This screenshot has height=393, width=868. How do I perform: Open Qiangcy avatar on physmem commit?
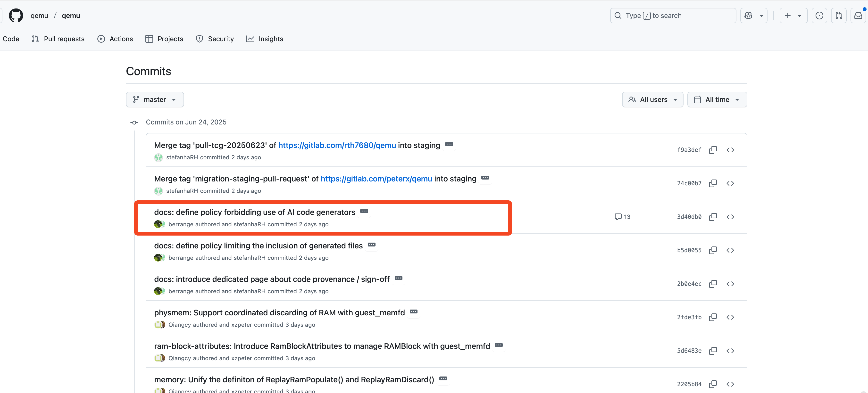pyautogui.click(x=158, y=325)
